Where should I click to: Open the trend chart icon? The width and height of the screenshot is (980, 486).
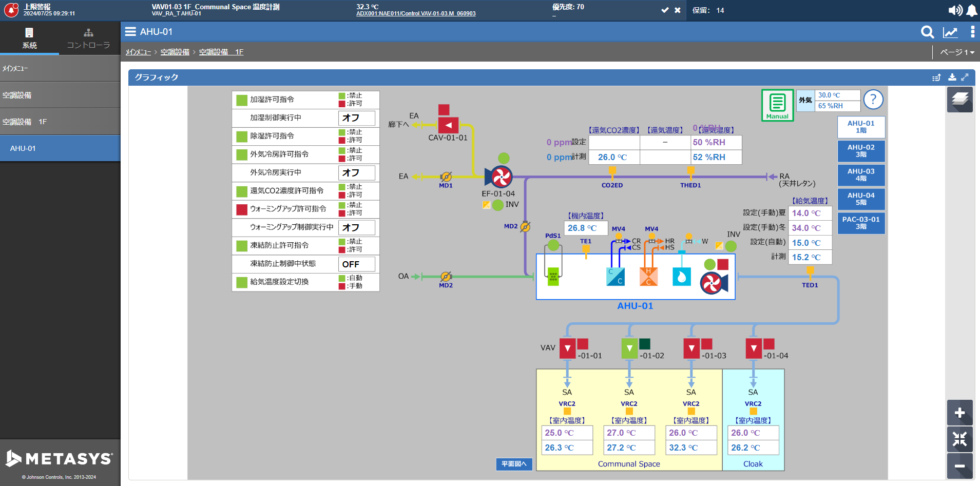coord(950,32)
